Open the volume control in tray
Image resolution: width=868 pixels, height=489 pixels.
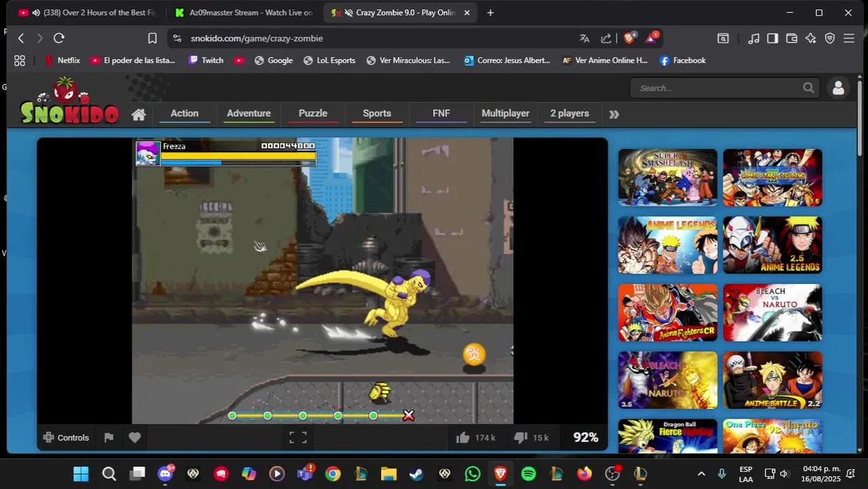[784, 473]
